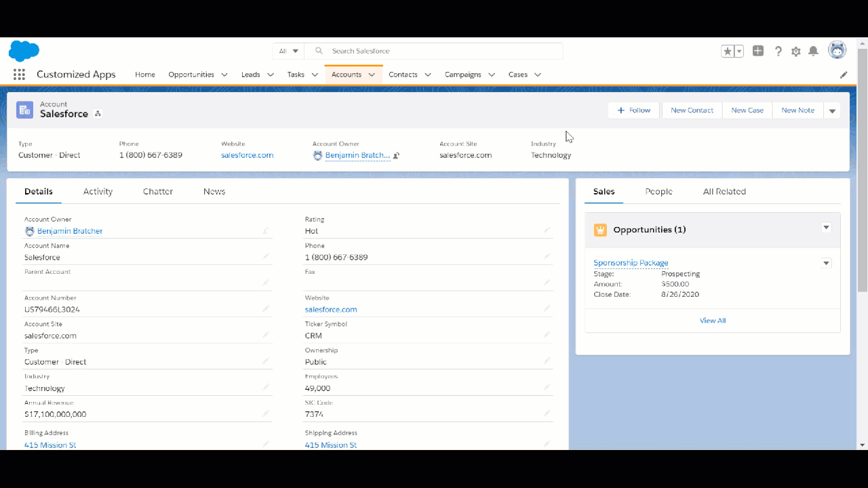Expand the Accounts nav chevron menu

point(372,75)
